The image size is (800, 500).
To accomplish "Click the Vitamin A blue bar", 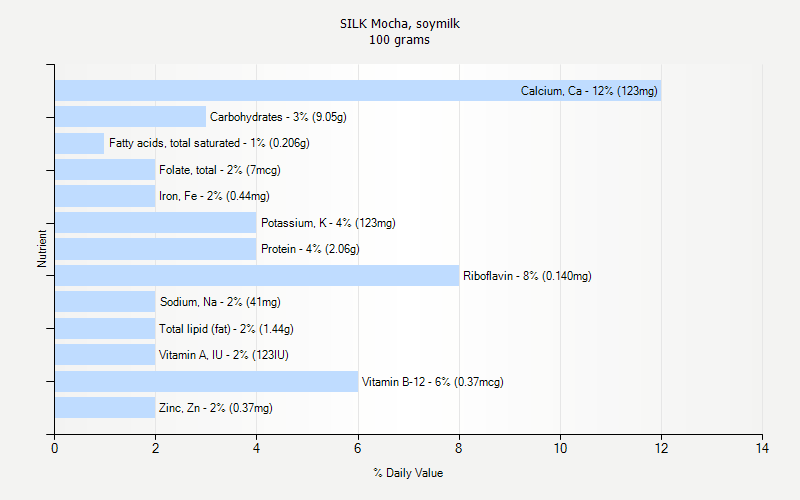I will point(105,355).
